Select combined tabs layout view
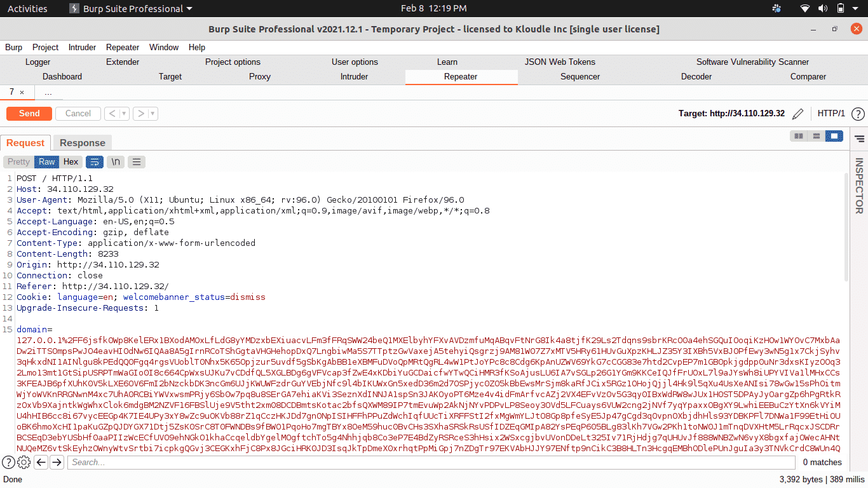The image size is (868, 488). coord(834,136)
